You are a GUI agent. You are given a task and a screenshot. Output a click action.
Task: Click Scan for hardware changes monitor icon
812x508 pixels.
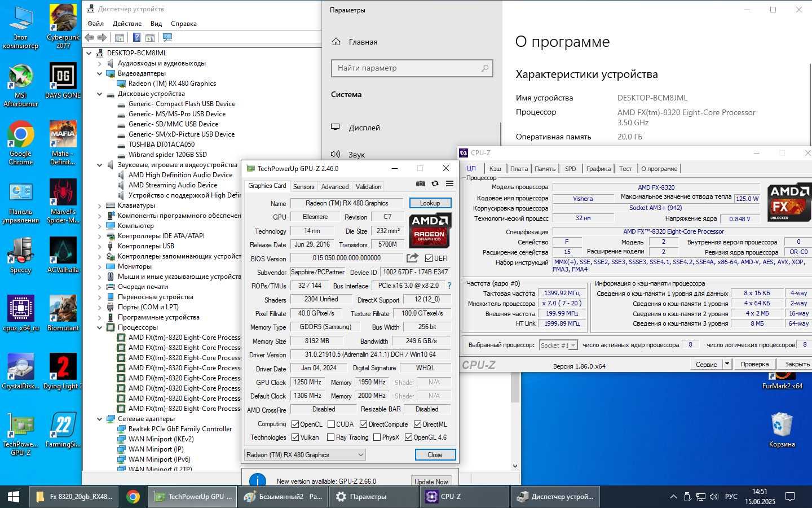tap(167, 37)
